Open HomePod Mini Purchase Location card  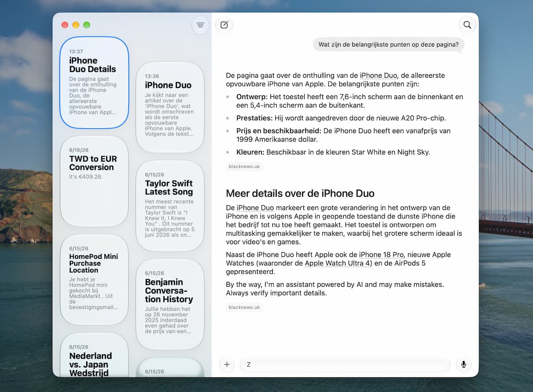tap(94, 280)
